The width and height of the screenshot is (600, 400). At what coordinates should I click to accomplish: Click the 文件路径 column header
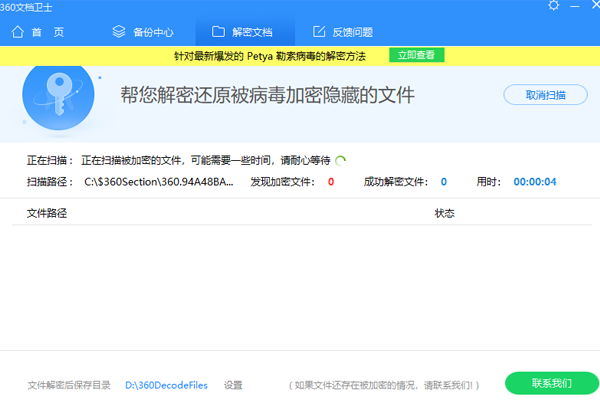point(46,213)
